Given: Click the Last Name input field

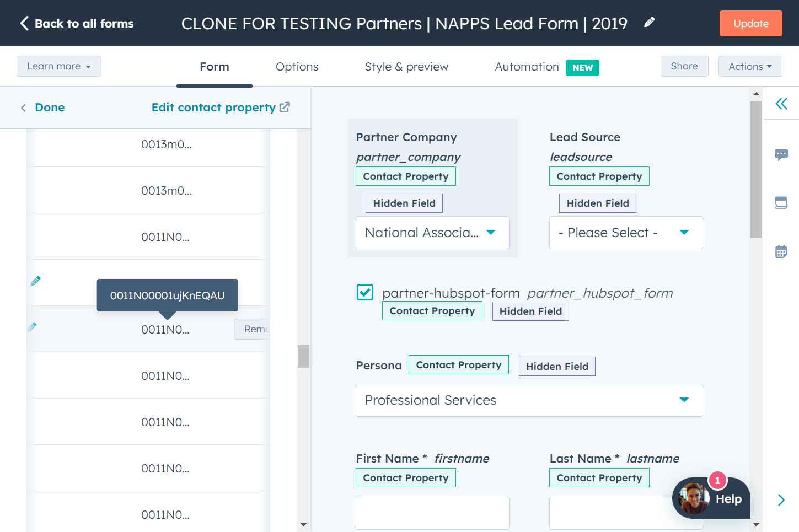Looking at the screenshot, I should pos(626,513).
